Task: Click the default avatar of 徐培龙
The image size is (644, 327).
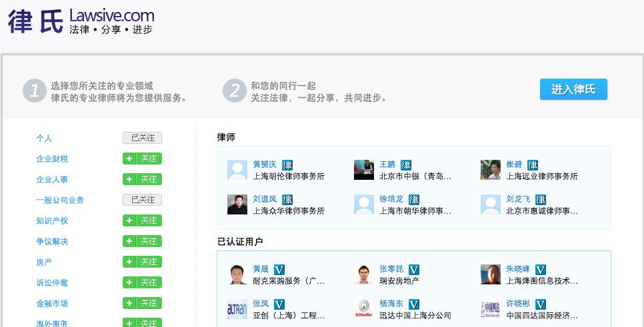Action: [364, 204]
